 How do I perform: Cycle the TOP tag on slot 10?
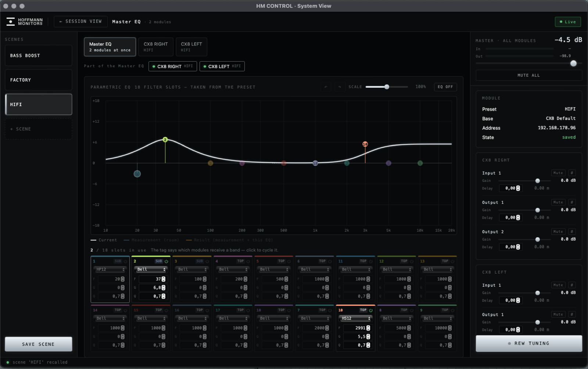363,310
